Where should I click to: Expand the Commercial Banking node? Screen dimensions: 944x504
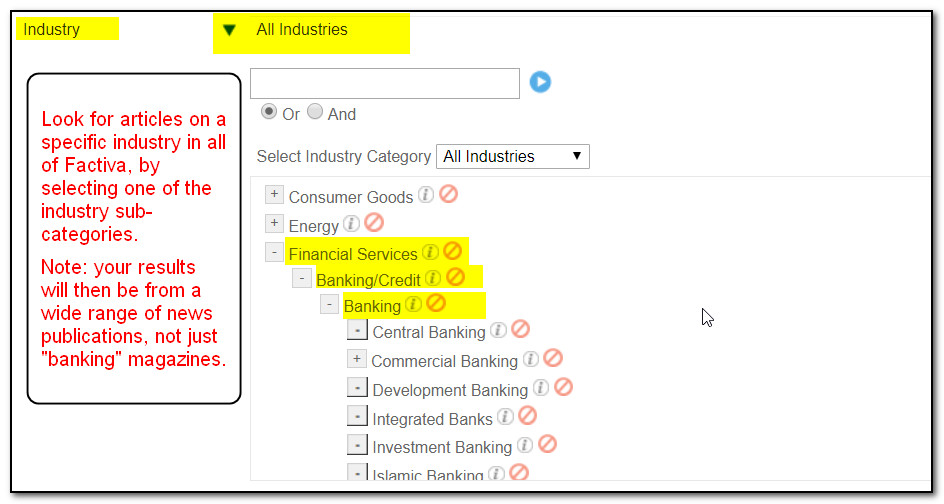pos(357,359)
